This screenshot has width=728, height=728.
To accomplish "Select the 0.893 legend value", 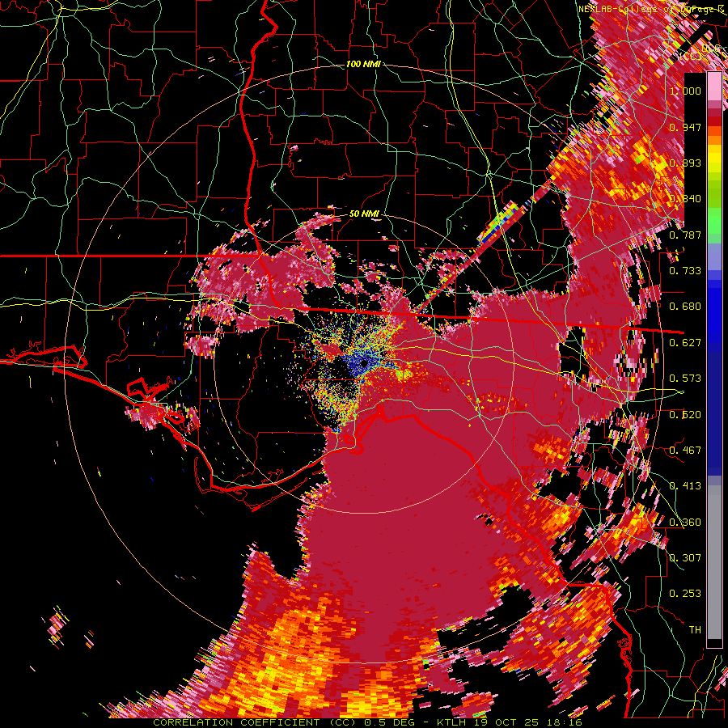I will pos(685,163).
